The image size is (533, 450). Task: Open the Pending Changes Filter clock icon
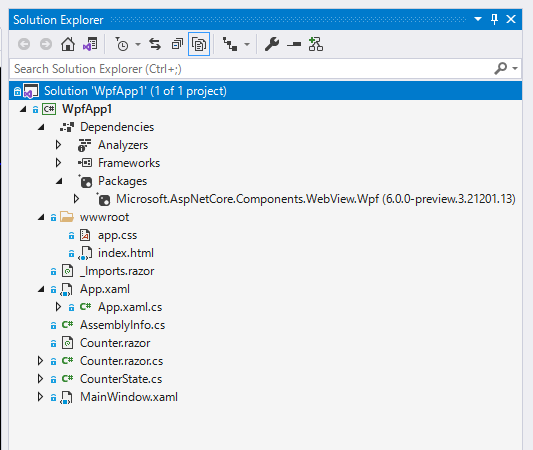[122, 45]
